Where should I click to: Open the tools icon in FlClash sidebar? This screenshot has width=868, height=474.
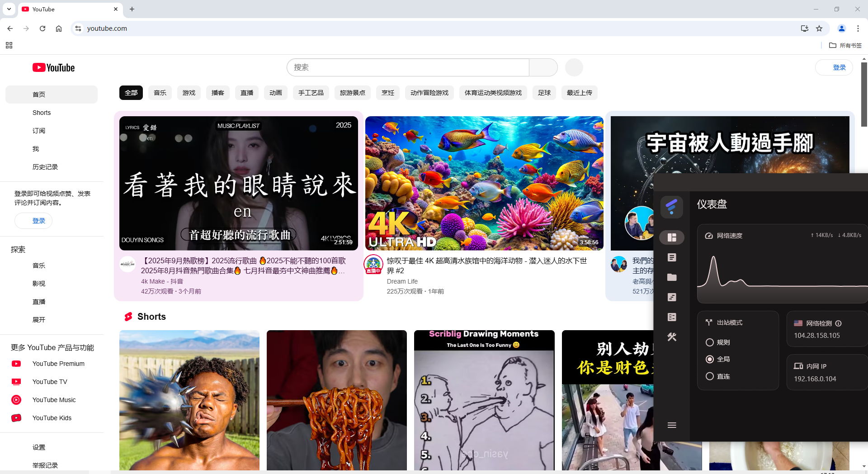672,337
